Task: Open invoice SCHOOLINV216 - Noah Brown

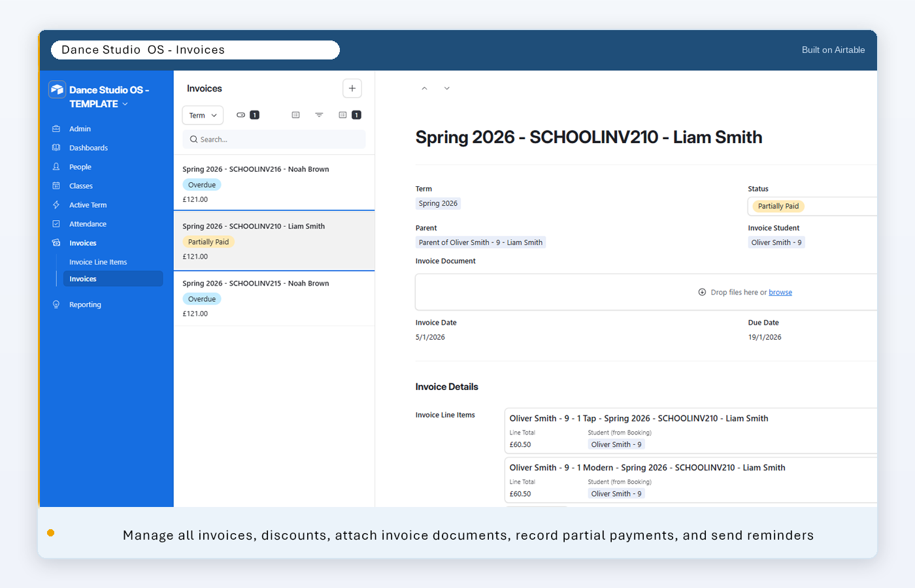Action: [274, 183]
